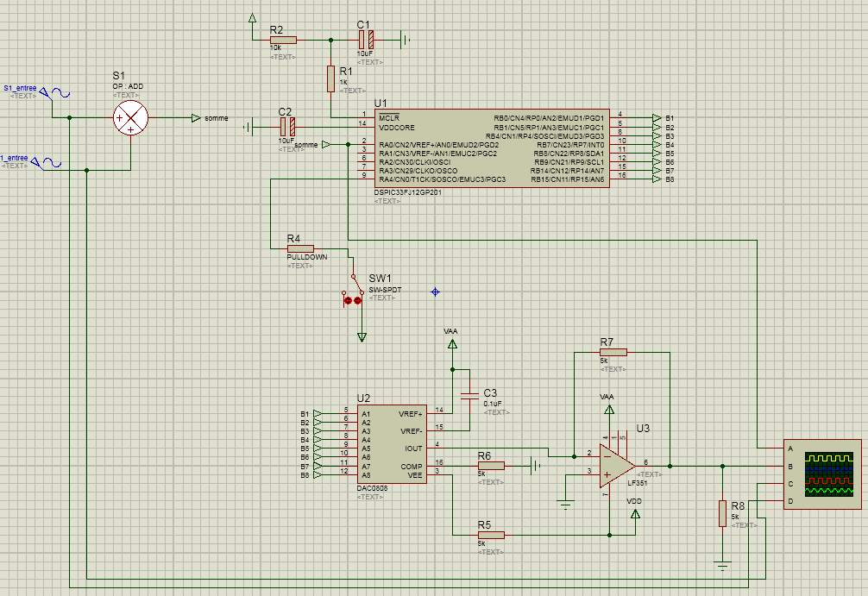Open the oscilloscope display screen
Image resolution: width=868 pixels, height=596 pixels.
[x=828, y=474]
